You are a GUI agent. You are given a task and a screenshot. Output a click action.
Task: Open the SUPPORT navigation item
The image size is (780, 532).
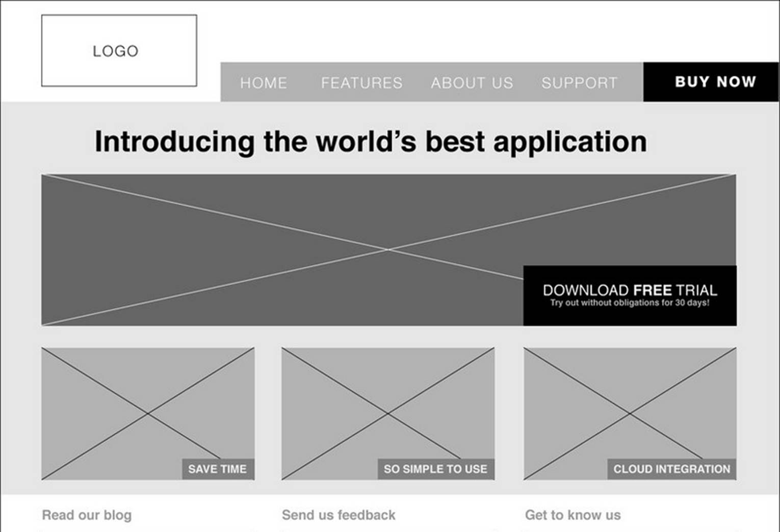pyautogui.click(x=579, y=83)
